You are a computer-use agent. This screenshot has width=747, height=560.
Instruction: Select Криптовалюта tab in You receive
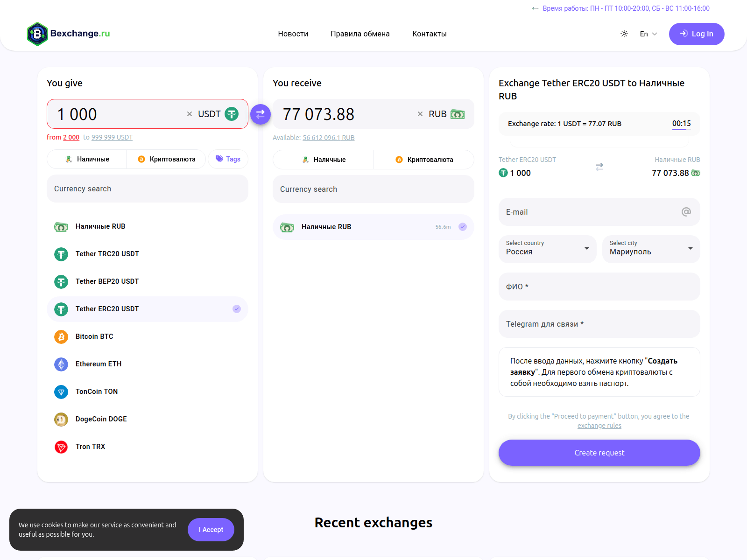click(424, 160)
